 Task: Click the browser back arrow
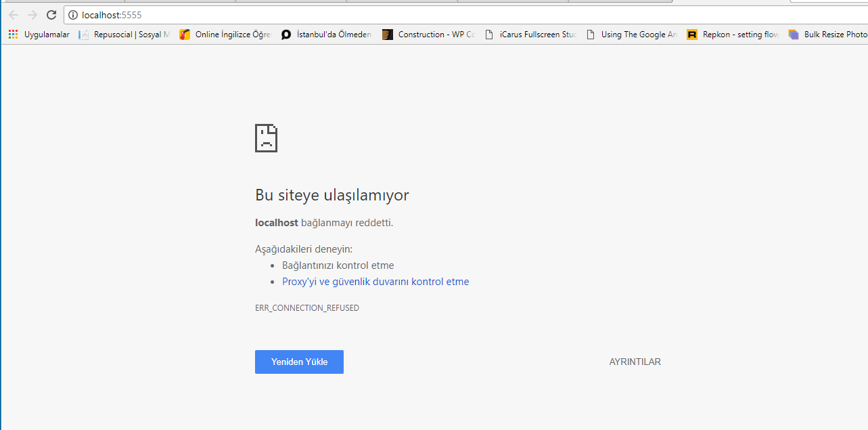[14, 15]
